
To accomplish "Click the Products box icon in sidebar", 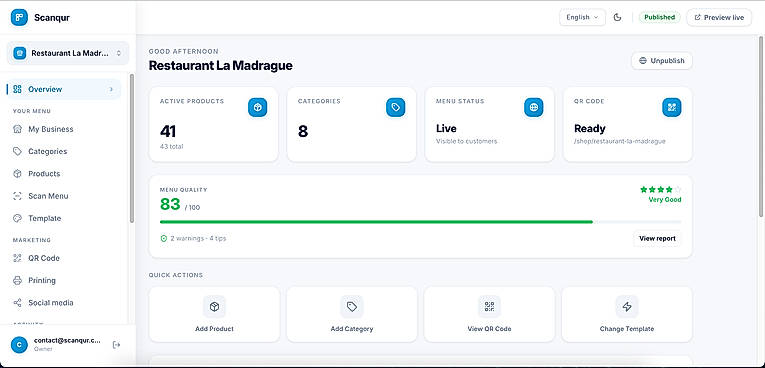I will 18,174.
